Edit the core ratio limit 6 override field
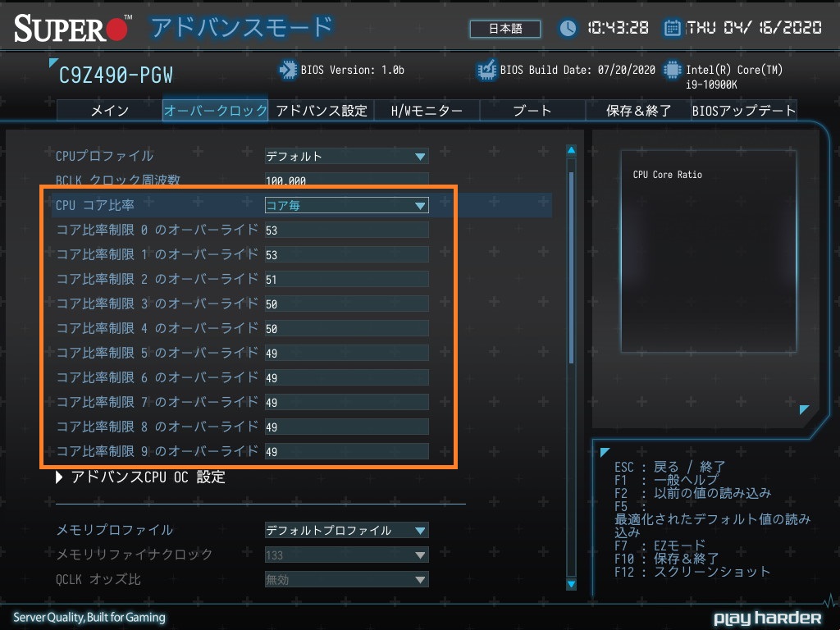 347,378
